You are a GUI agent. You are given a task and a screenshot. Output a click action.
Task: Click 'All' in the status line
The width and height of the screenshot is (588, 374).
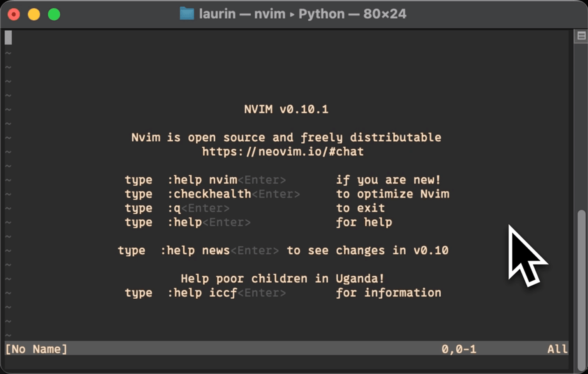(557, 349)
